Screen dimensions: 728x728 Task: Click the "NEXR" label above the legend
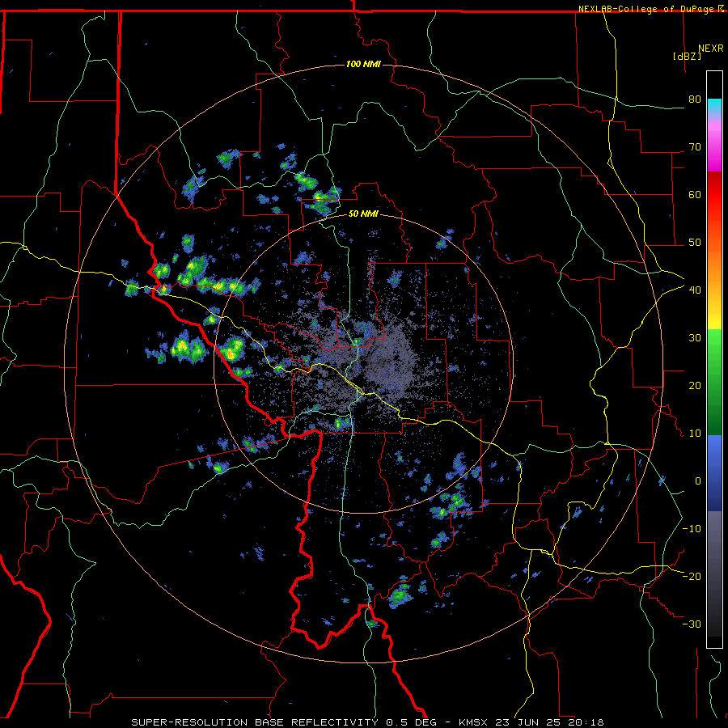(x=711, y=49)
